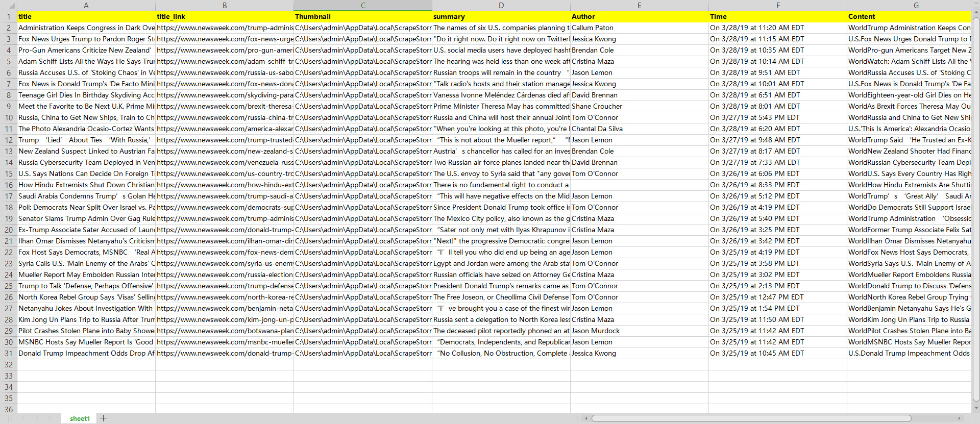Select time cell 'On 3/25/19 at 10:45 AM EDT'
The image size is (980, 424).
(x=778, y=353)
